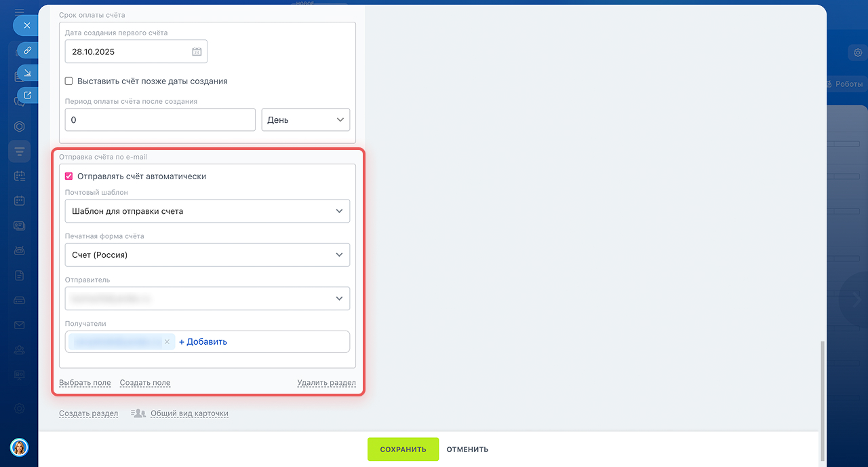Expand 'Шаблон для отправки счета' template dropdown
Viewport: 868px width, 467px height.
[x=208, y=211]
